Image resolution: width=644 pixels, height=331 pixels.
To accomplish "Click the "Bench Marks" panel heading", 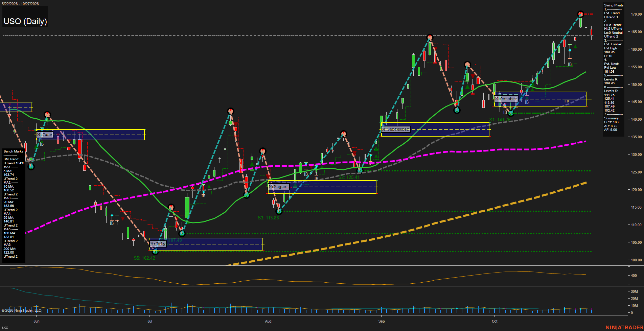I will pyautogui.click(x=14, y=151).
